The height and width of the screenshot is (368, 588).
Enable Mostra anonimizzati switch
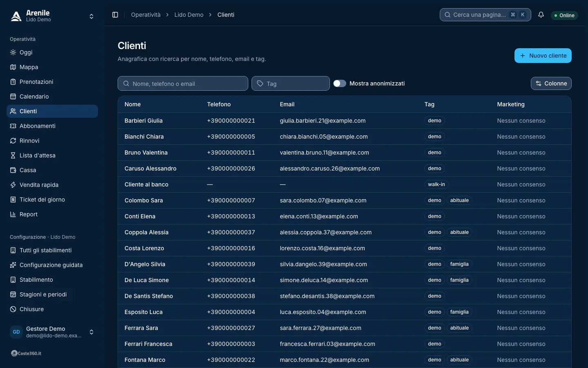point(340,83)
